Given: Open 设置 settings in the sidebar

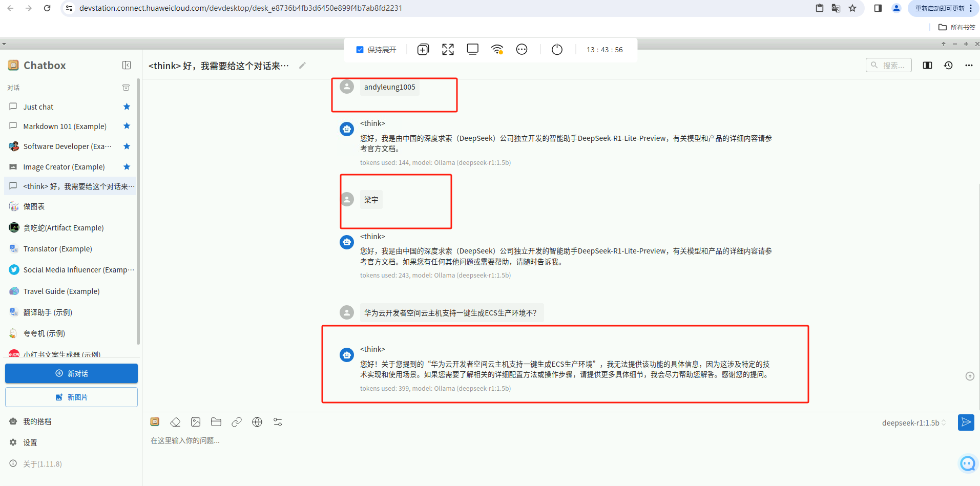Looking at the screenshot, I should pos(71,442).
